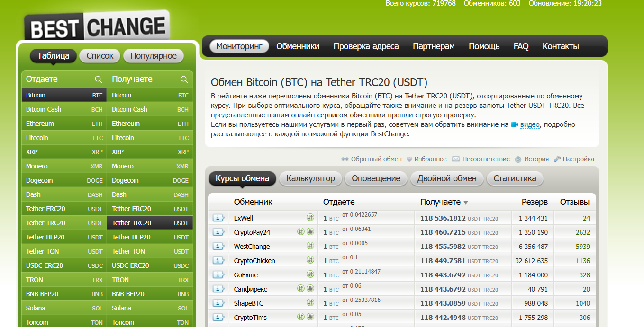Viewport: 644px width, 327px height.
Task: Click the arrows icon beside WestChange
Action: (x=310, y=246)
